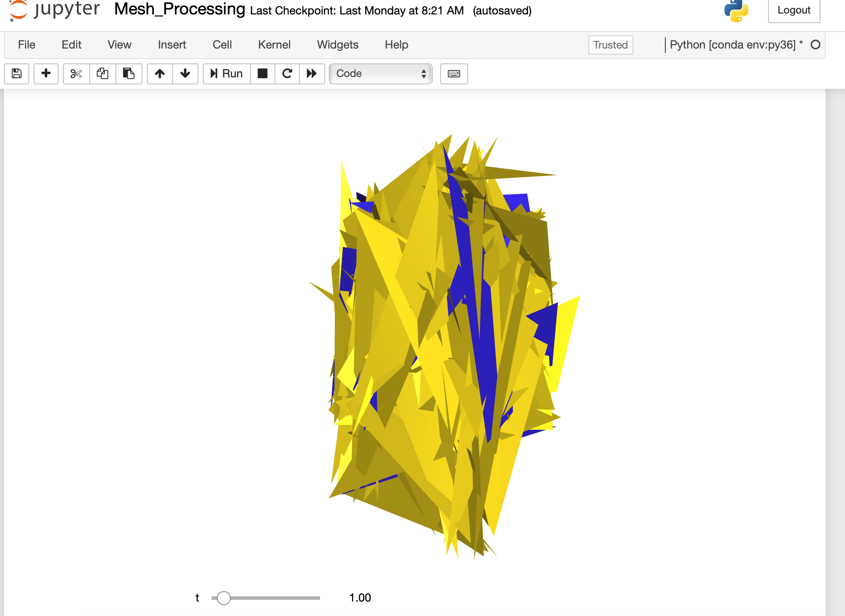Click the Run button

pos(226,73)
